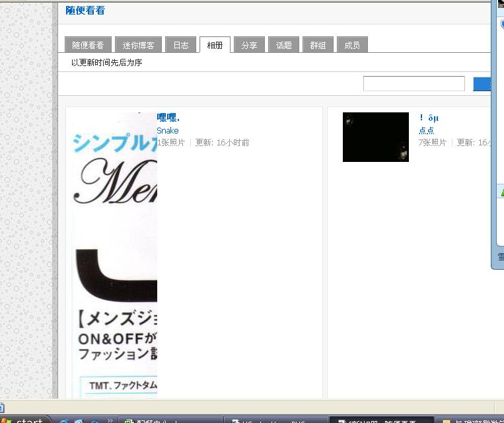This screenshot has width=504, height=423.
Task: Open the 迷你博客 tab
Action: tap(138, 45)
